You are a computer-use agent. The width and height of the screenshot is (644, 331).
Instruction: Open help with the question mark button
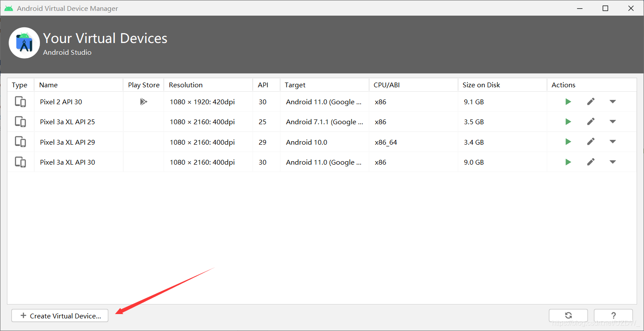click(613, 315)
